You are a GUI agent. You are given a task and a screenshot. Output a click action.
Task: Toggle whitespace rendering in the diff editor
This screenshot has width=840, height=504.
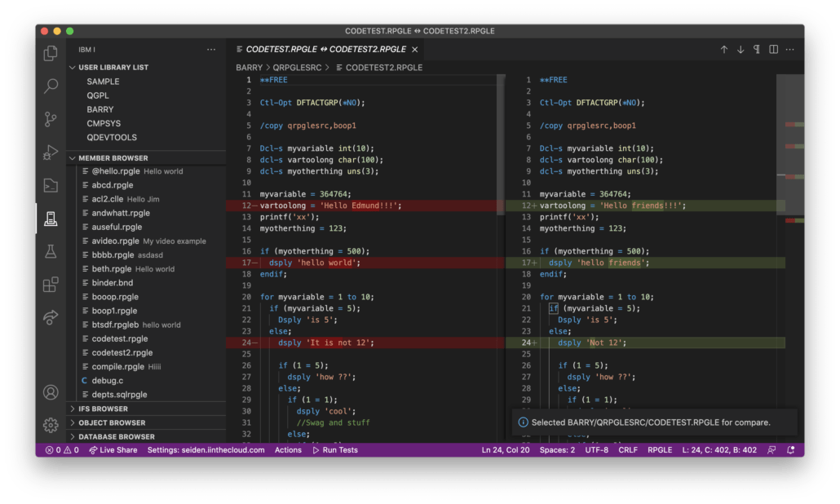point(757,49)
